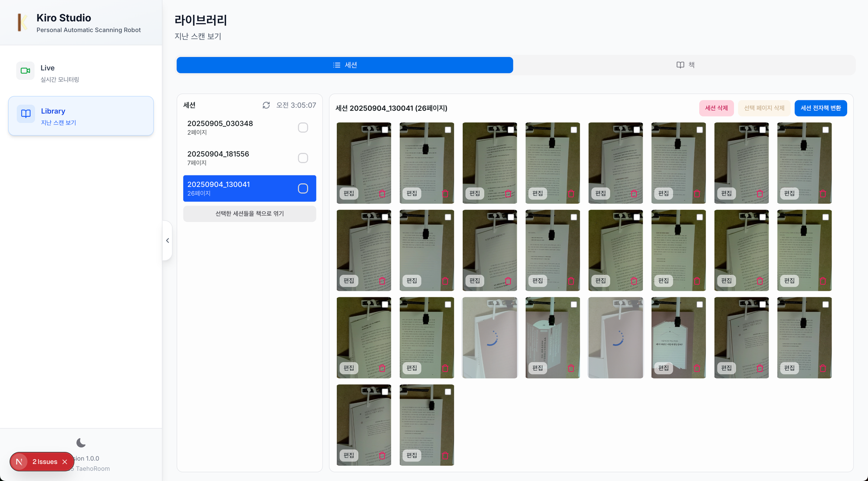
Task: Click the Library book icon in the sidebar
Action: (x=26, y=114)
